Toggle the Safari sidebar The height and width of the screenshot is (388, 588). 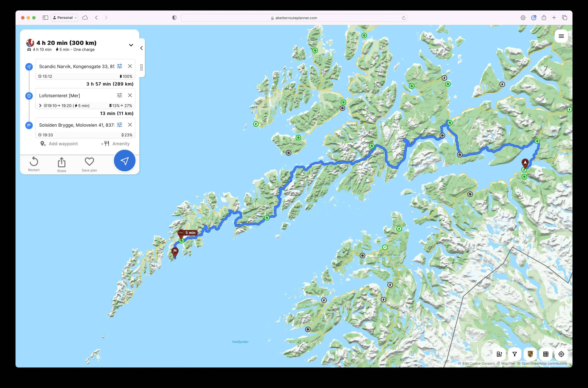(x=45, y=18)
